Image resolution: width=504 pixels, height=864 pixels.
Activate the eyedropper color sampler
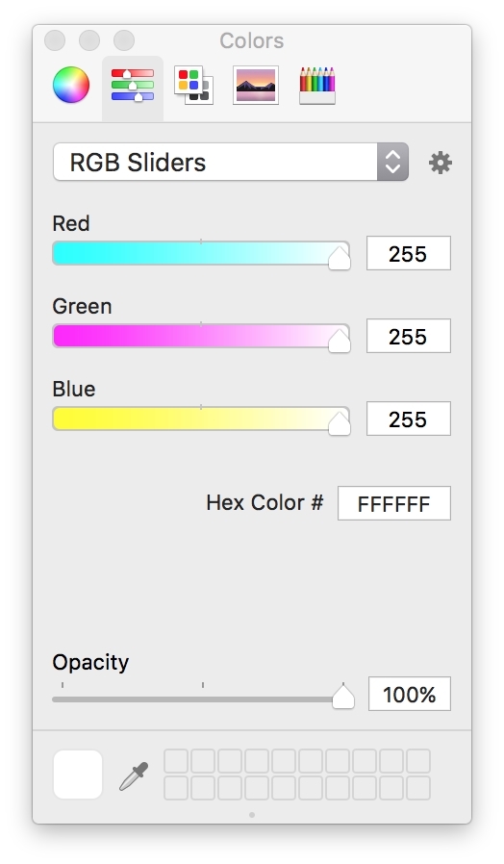[x=134, y=776]
